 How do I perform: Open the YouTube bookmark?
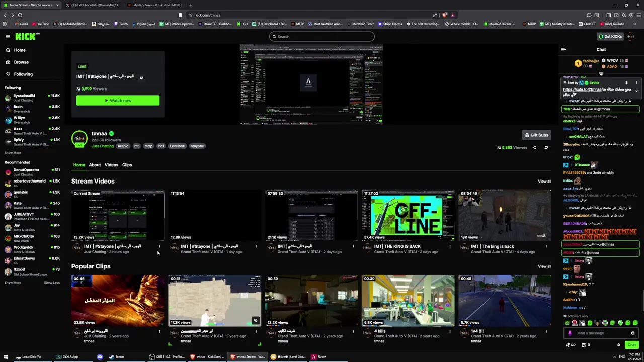40,24
